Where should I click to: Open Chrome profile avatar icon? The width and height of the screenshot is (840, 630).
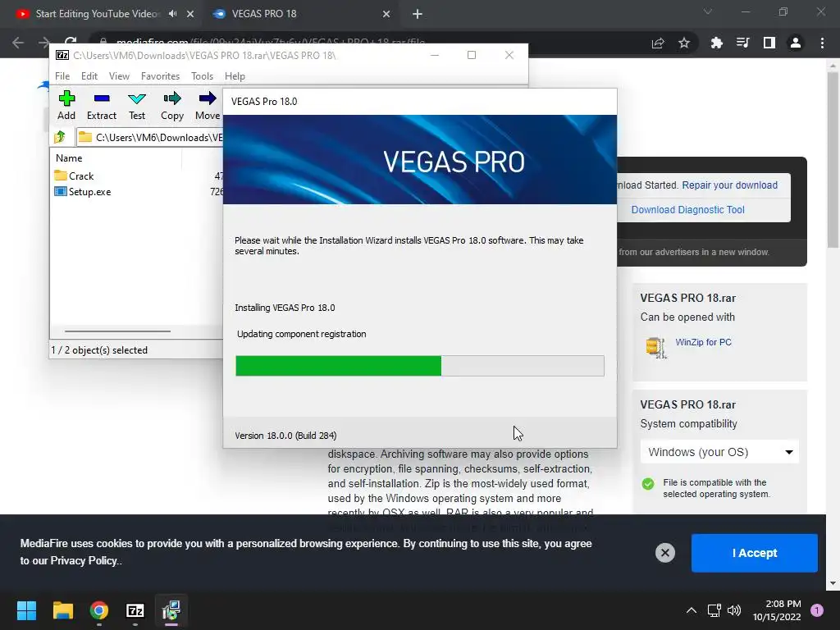coord(796,43)
